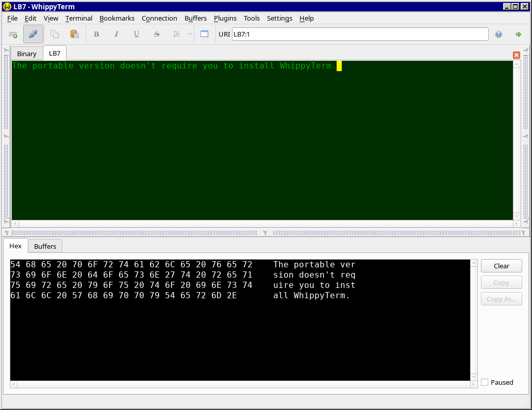
Task: Click the copy icon in toolbar
Action: (x=54, y=35)
